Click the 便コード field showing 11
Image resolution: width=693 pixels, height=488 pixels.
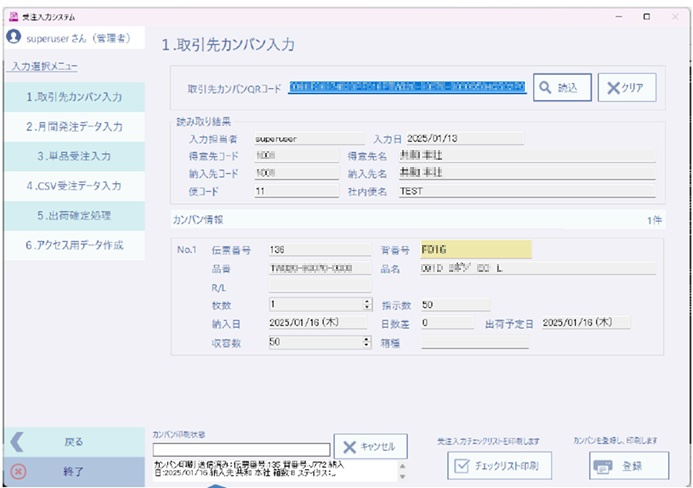[x=297, y=191]
